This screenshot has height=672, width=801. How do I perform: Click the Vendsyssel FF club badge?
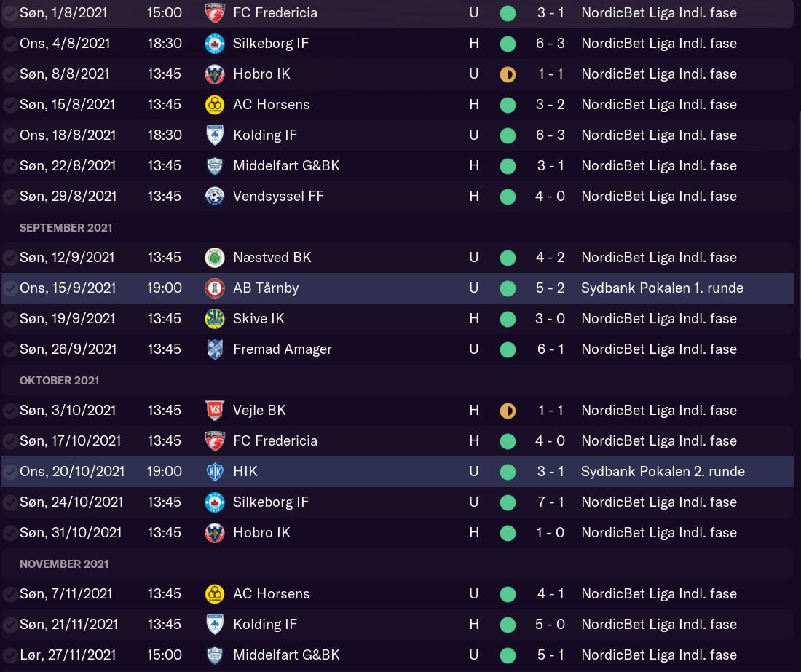coord(215,197)
